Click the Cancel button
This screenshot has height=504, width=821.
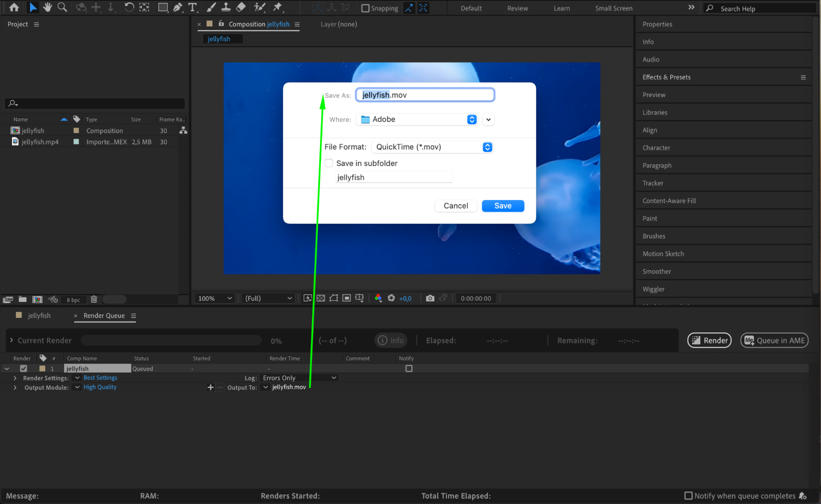click(455, 206)
